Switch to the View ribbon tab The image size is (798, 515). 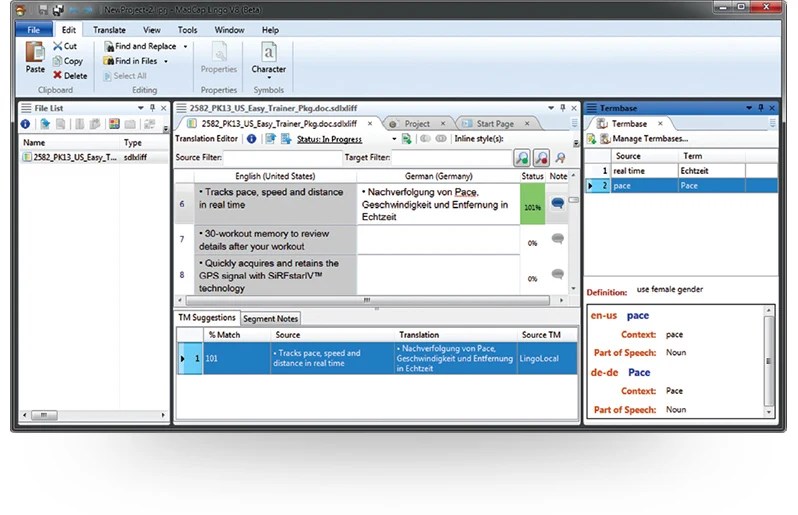152,30
